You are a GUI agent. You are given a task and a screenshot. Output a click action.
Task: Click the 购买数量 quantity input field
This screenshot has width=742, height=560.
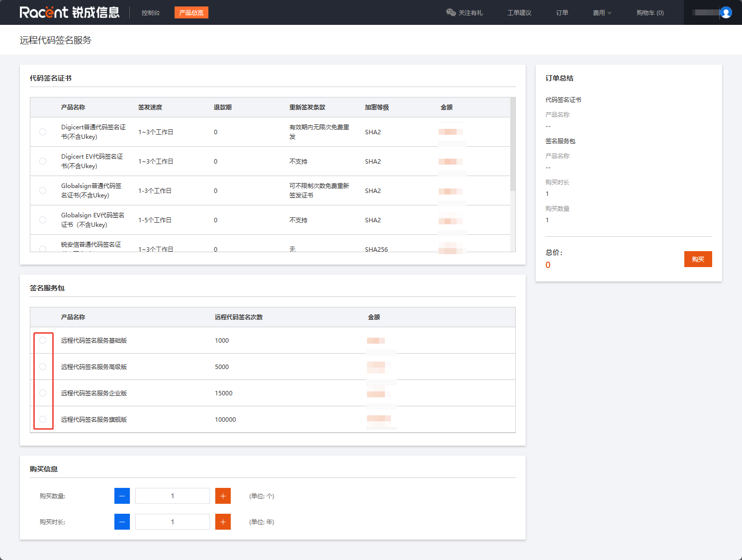coord(173,496)
